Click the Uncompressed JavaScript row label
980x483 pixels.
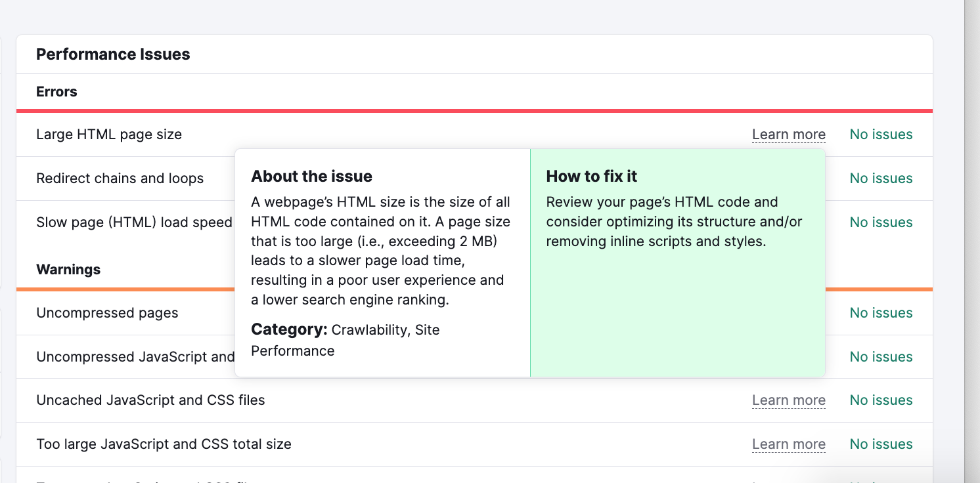[x=135, y=357]
